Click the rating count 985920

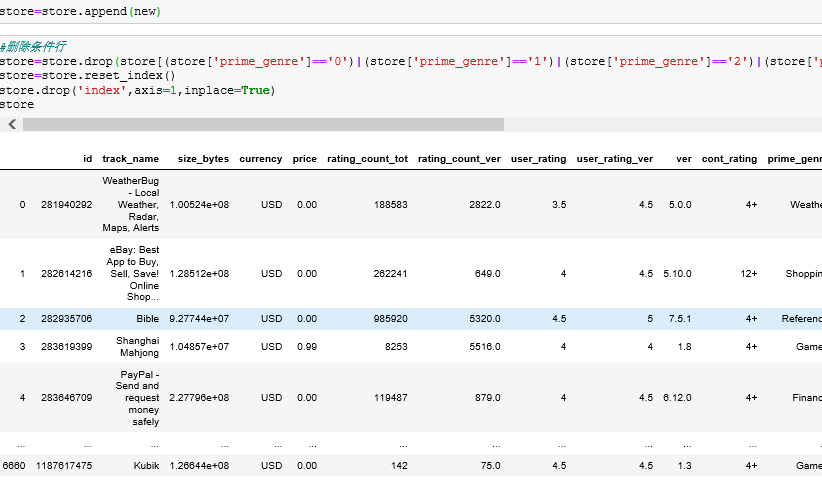(391, 319)
